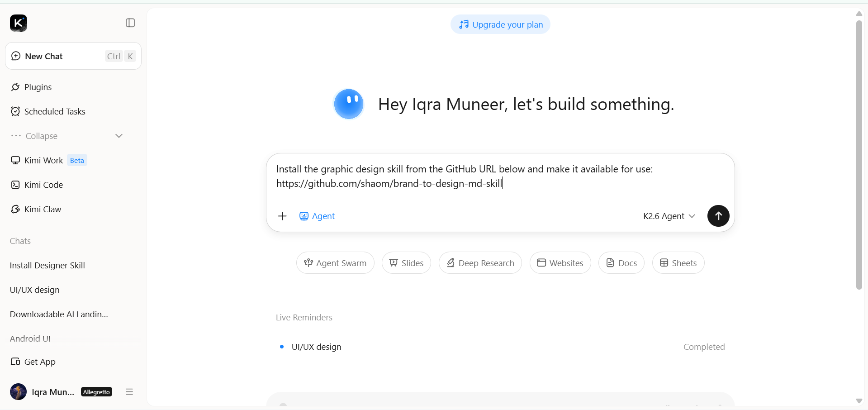Collapse the sidebar tools section
Image resolution: width=868 pixels, height=410 pixels.
(x=67, y=136)
